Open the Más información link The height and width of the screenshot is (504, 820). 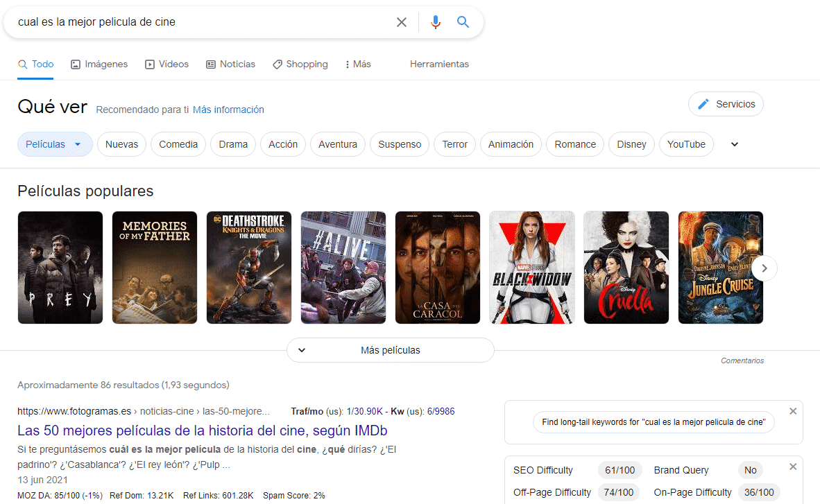coord(228,110)
